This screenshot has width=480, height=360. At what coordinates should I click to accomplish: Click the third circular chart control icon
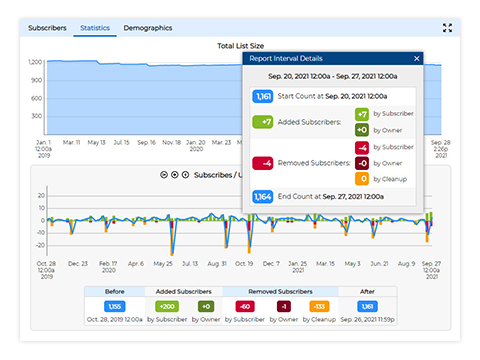186,175
